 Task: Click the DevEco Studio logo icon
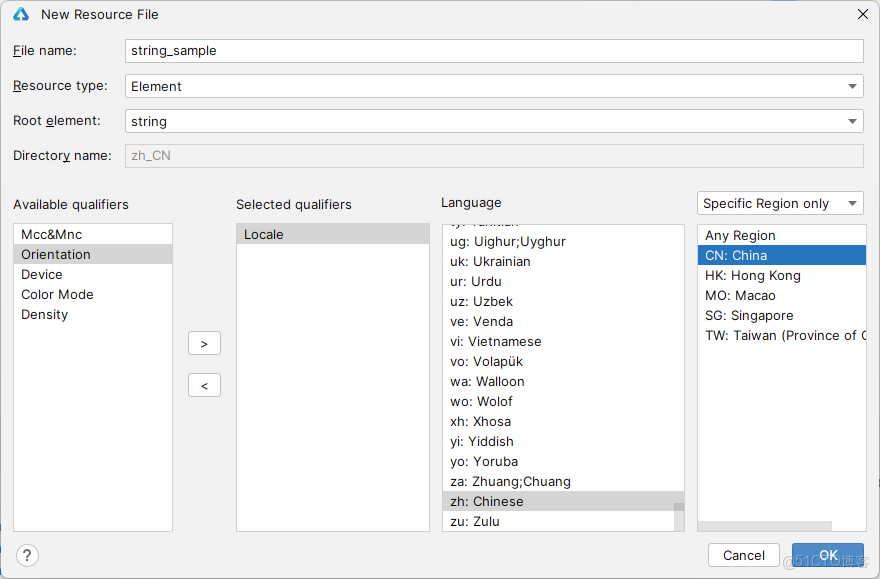coord(21,14)
